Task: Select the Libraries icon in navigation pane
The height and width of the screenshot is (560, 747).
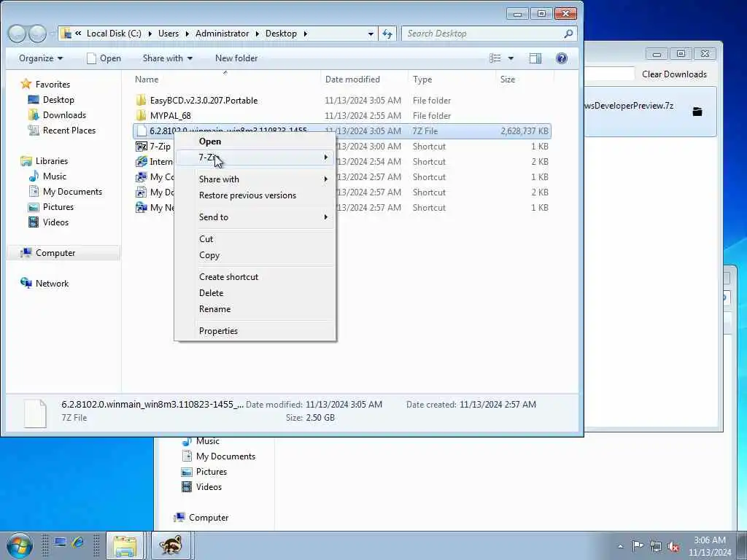Action: [x=26, y=161]
